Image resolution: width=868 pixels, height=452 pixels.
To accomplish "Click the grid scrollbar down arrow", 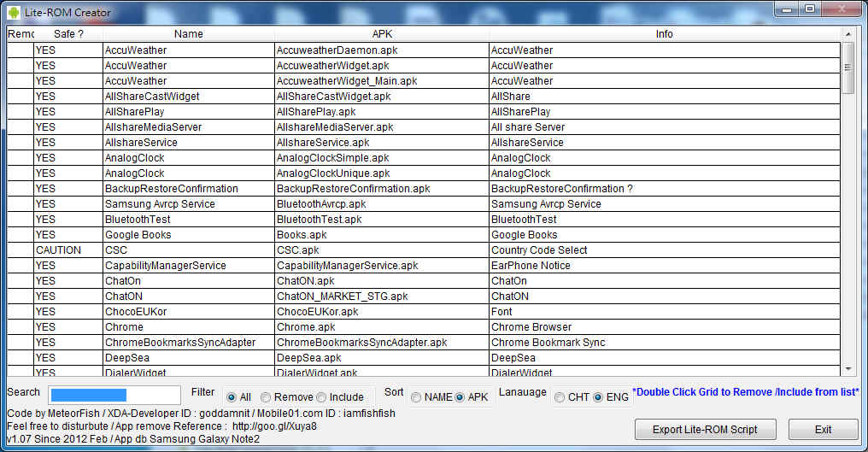I will pyautogui.click(x=848, y=369).
